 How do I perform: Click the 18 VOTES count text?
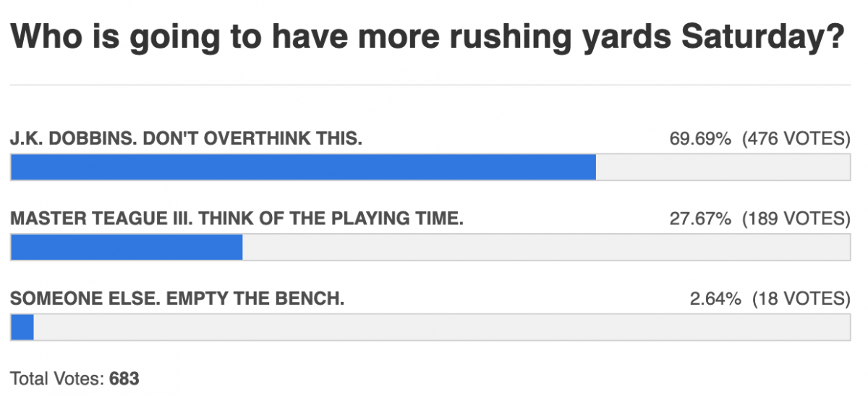pos(801,298)
